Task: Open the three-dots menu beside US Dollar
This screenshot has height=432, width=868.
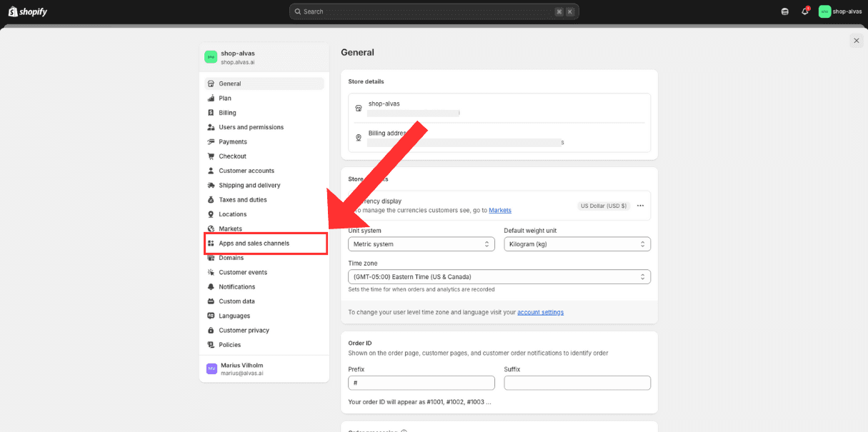Action: coord(640,206)
